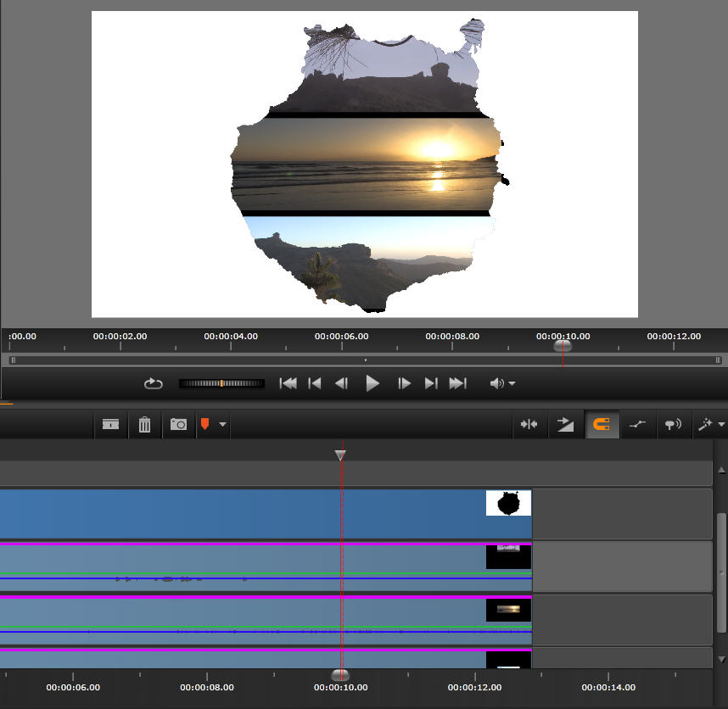Step forward one frame

click(404, 383)
